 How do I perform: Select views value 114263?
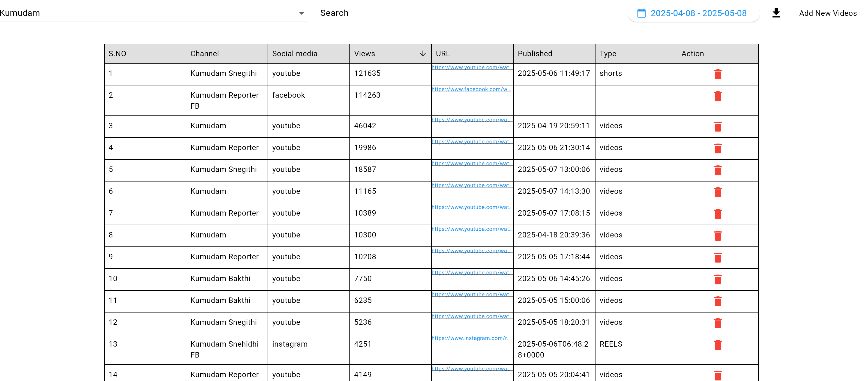[367, 95]
